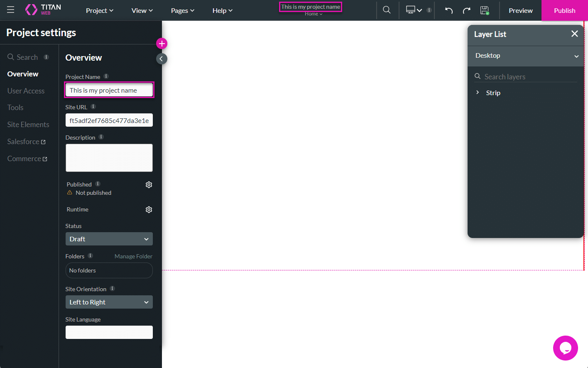Open Runtime settings gear icon
Image resolution: width=588 pixels, height=368 pixels.
[x=149, y=210]
